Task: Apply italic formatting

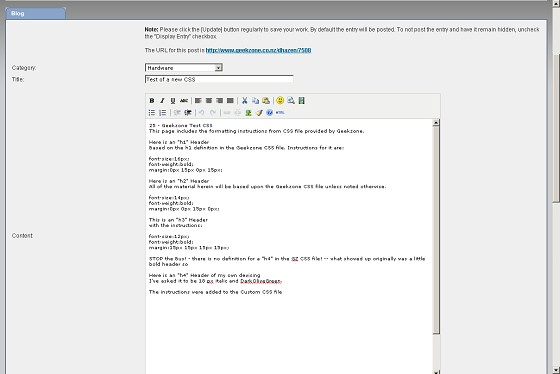Action: pos(162,101)
